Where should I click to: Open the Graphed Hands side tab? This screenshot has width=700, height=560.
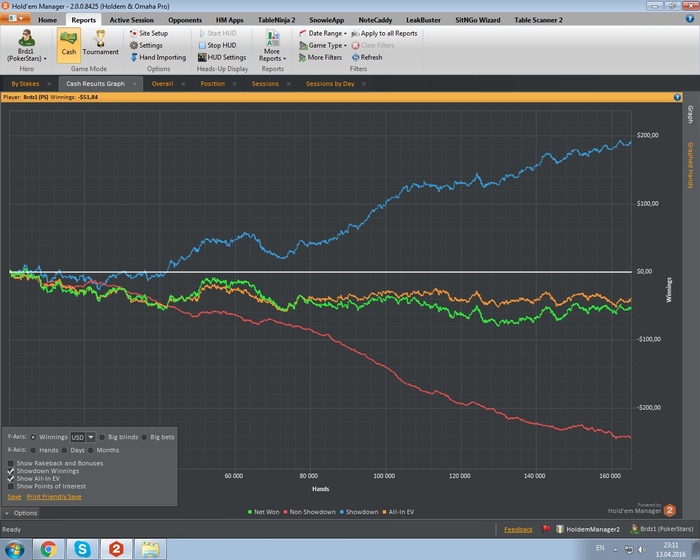[690, 165]
